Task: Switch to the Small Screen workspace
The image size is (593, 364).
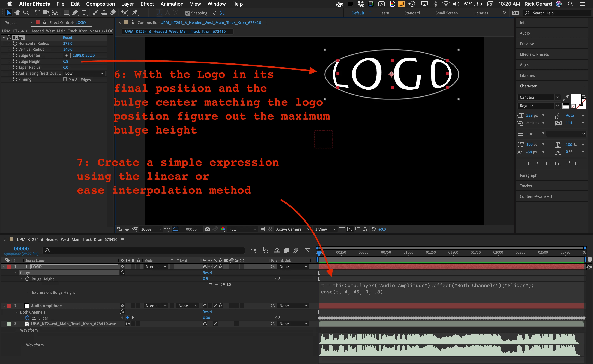Action: click(446, 13)
